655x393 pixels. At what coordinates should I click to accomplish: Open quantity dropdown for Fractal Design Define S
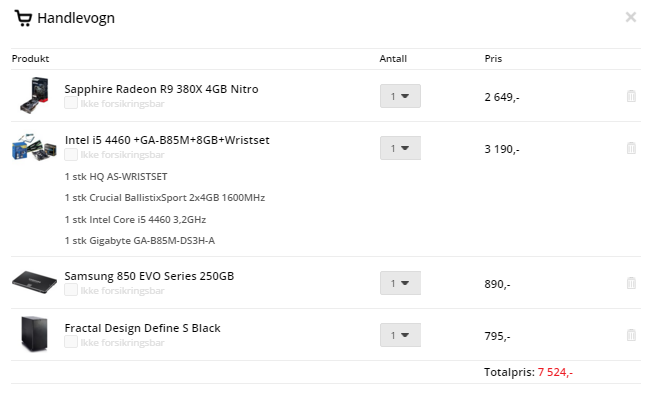tap(400, 335)
